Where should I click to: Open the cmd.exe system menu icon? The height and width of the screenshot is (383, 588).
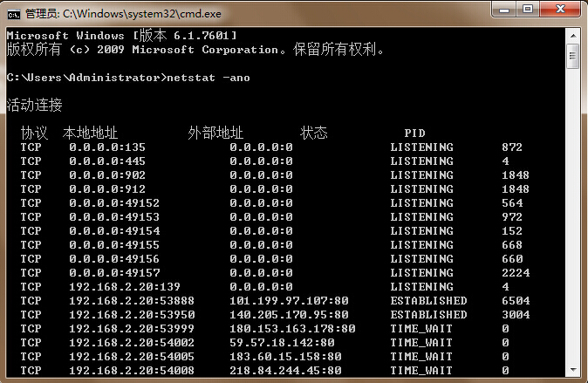[13, 13]
